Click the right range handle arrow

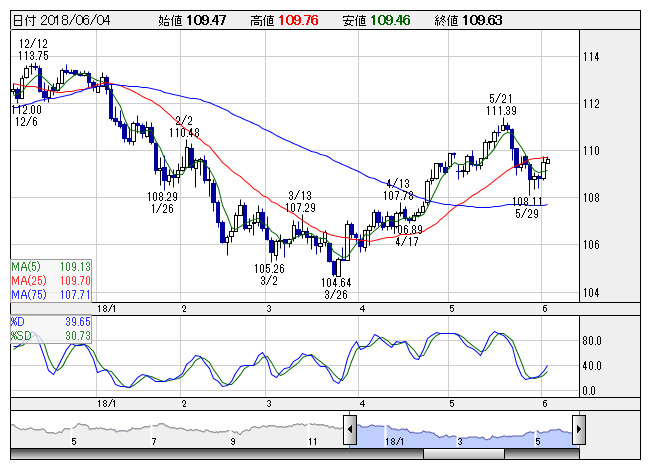(x=578, y=431)
